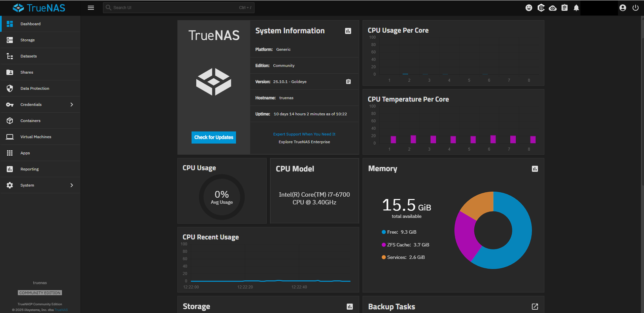
Task: Click Explore TrueNAS Enterprise link
Action: [304, 142]
